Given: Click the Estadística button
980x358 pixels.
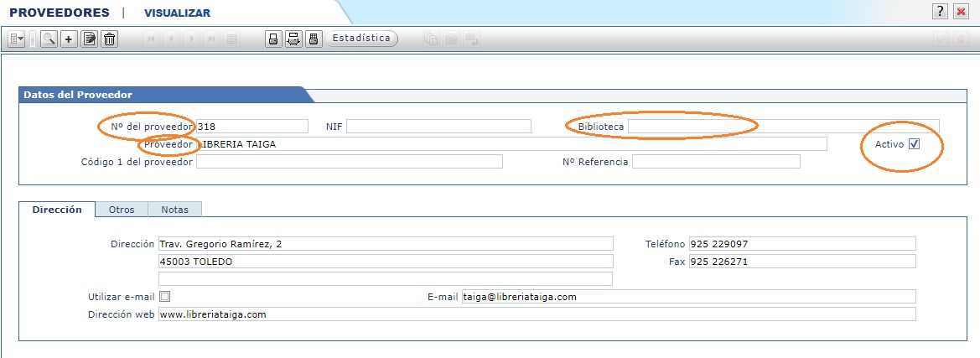Looking at the screenshot, I should 361,39.
